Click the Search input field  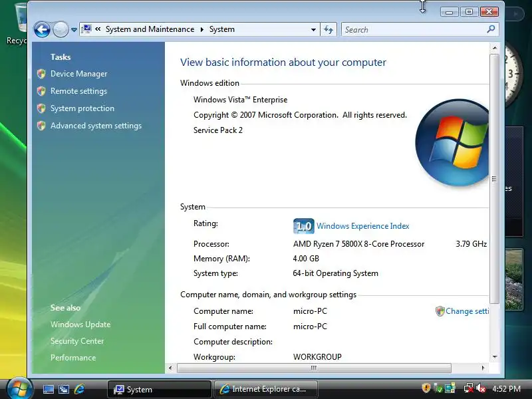coord(414,29)
